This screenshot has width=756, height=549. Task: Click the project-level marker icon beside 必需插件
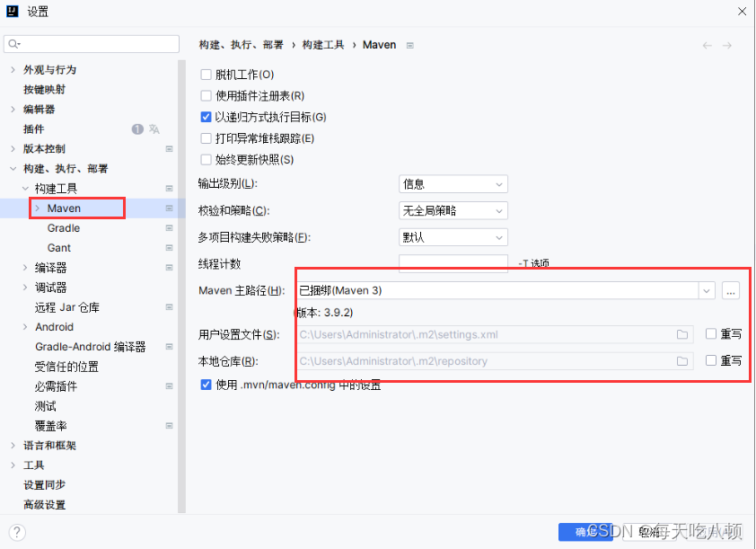[x=169, y=386]
